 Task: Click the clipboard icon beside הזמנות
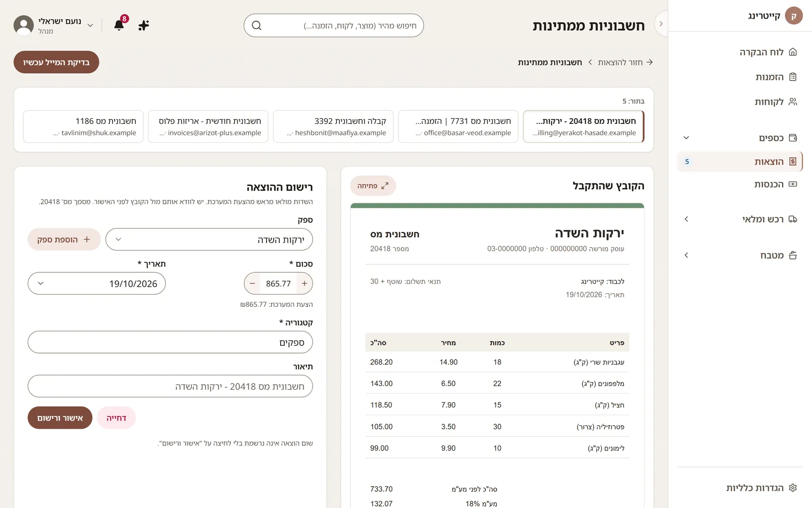(x=793, y=77)
